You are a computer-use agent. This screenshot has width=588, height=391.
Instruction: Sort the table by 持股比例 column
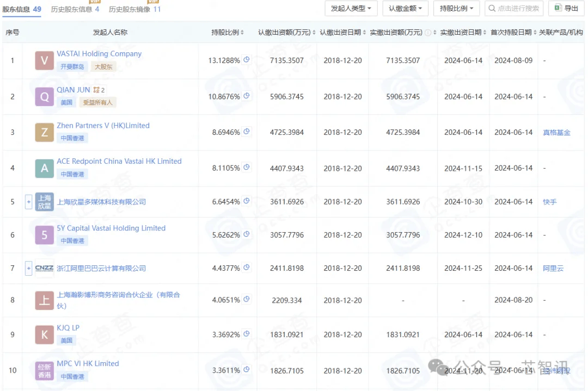[228, 33]
